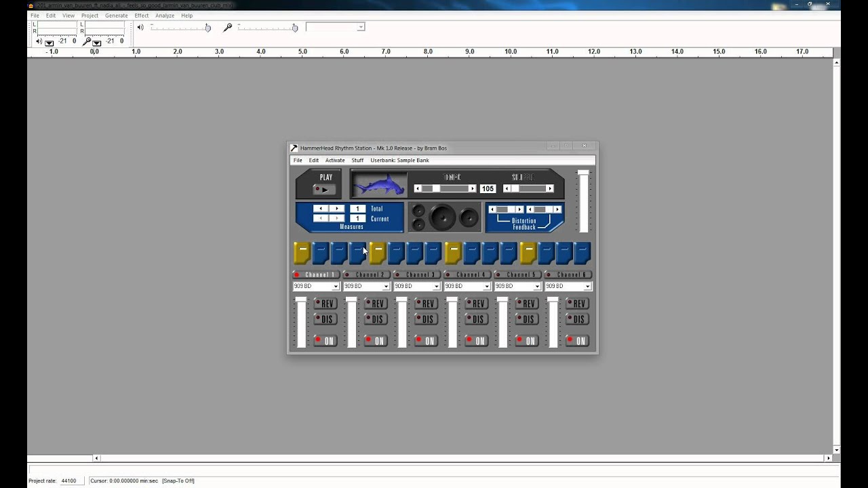This screenshot has width=868, height=488.
Task: Increase tempo with the right arrow
Action: point(473,188)
